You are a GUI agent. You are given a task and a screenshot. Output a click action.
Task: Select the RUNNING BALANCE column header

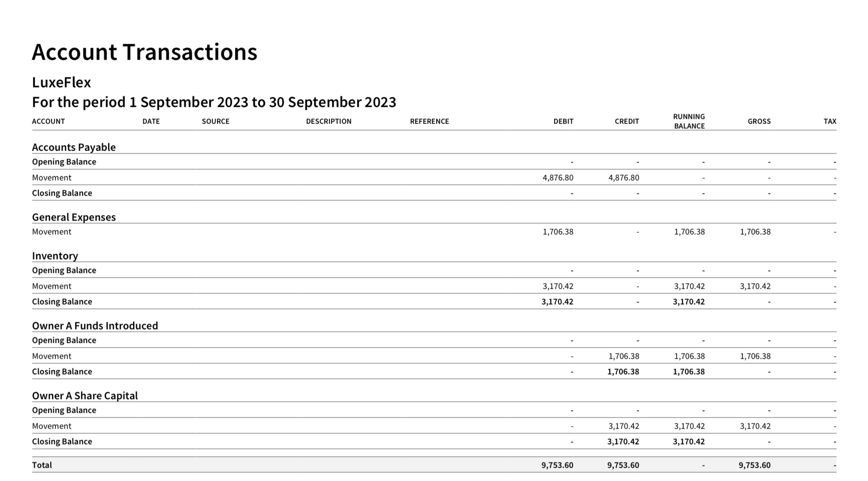[689, 121]
